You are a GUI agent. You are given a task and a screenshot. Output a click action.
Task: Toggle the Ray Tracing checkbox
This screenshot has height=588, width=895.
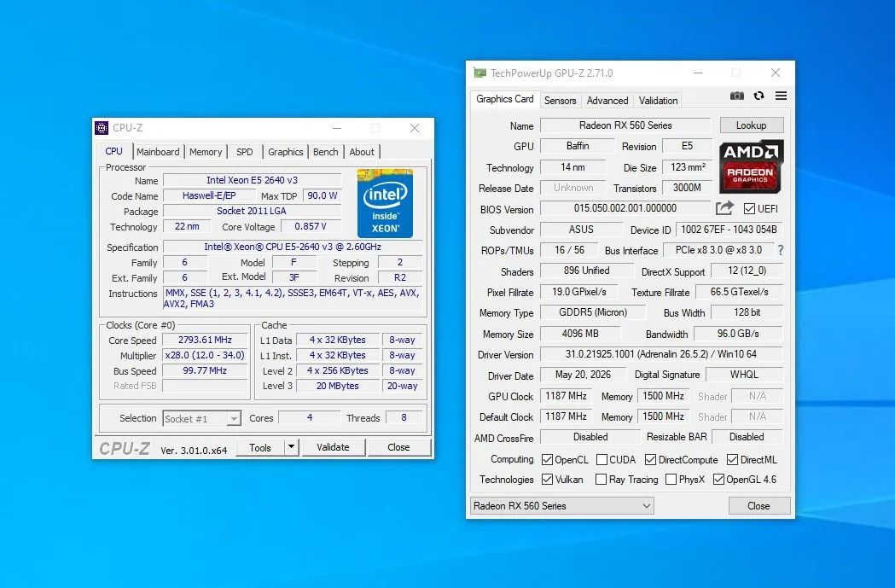[x=601, y=479]
